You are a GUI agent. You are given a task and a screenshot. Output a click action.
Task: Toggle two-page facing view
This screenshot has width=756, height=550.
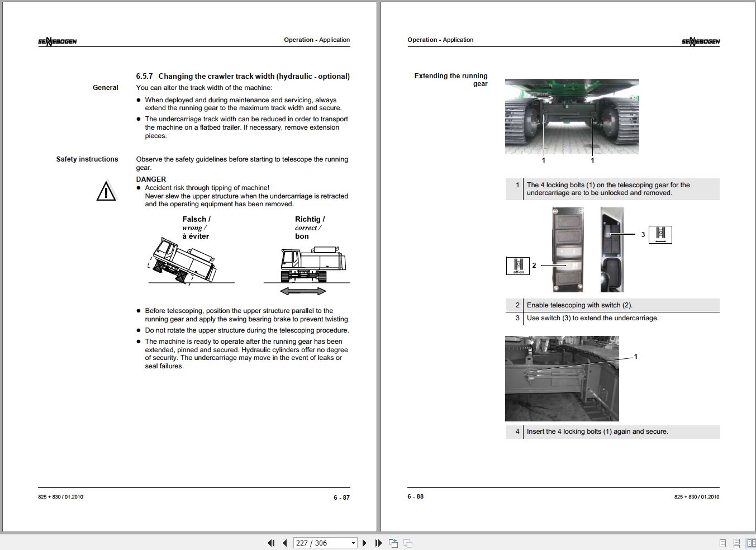tap(750, 543)
